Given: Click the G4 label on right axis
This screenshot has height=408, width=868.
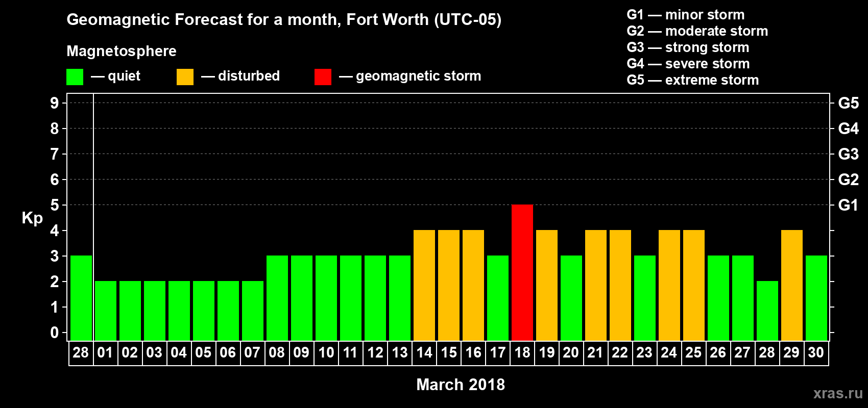Looking at the screenshot, I should pyautogui.click(x=848, y=129).
